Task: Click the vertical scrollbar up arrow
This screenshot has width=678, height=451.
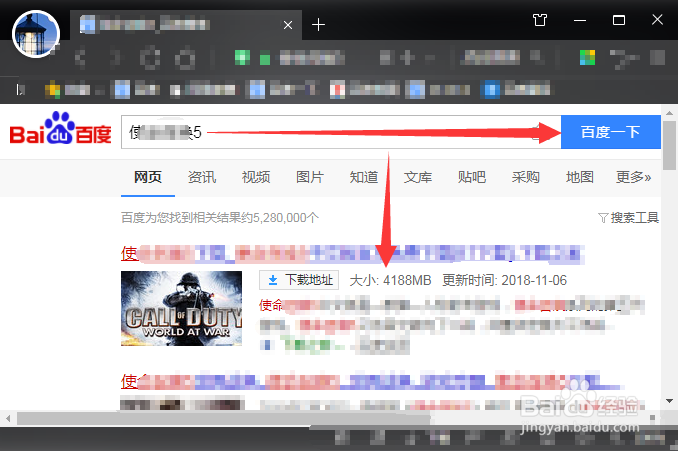Action: point(669,113)
